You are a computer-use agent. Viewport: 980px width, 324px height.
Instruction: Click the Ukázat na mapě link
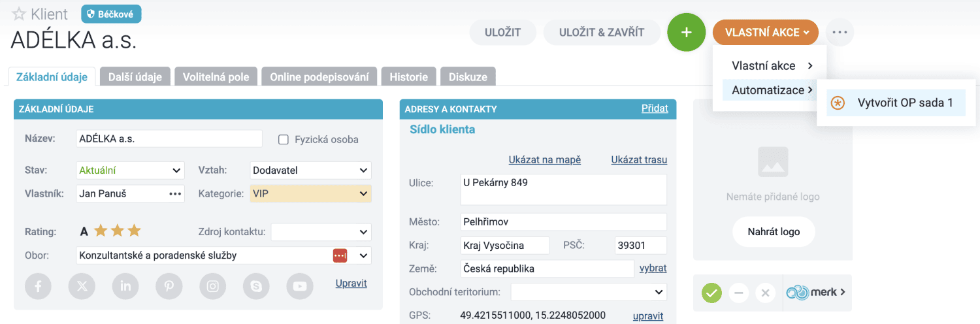tap(544, 160)
